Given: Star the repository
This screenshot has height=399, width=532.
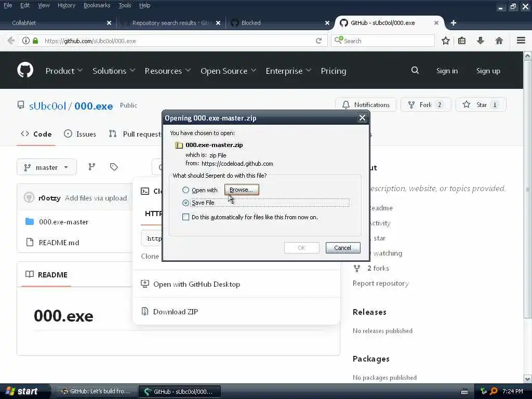Looking at the screenshot, I should (481, 104).
